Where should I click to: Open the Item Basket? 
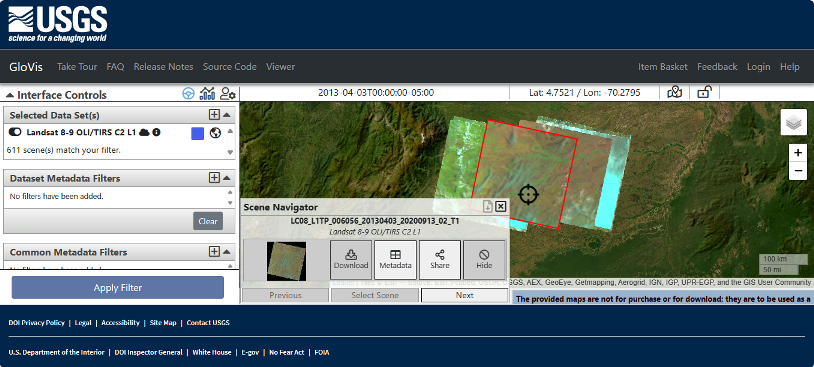pyautogui.click(x=663, y=66)
